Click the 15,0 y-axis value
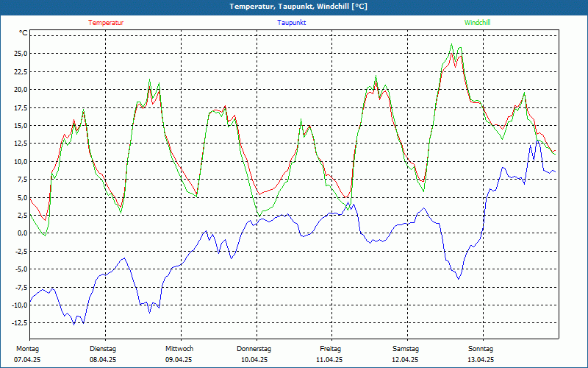The image size is (588, 368). (x=20, y=125)
